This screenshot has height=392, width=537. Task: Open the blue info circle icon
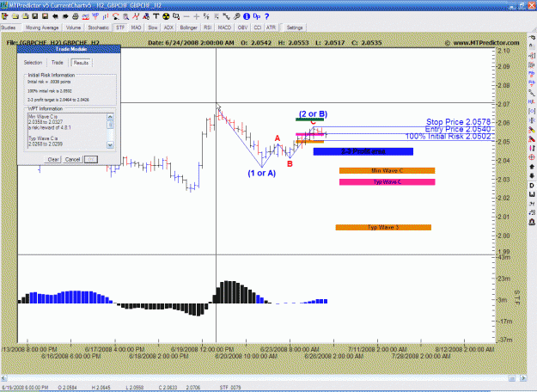point(247,16)
